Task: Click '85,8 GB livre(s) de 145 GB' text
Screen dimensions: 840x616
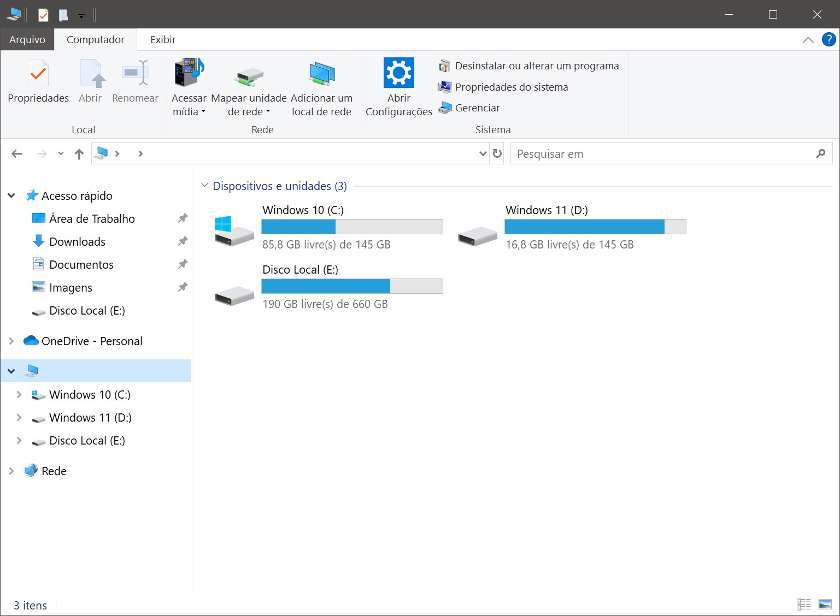Action: click(x=326, y=245)
